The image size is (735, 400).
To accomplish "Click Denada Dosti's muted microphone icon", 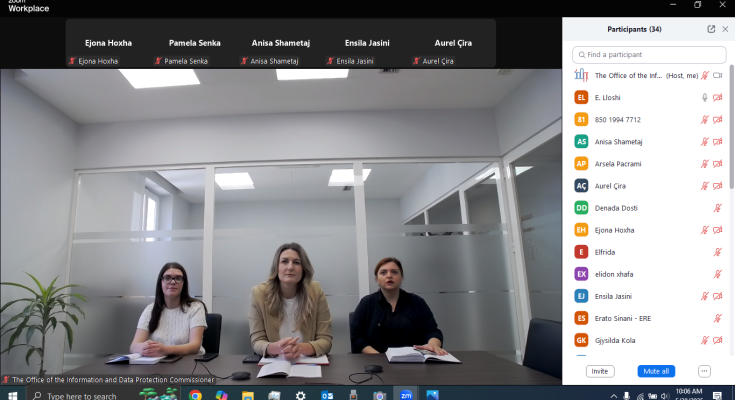I will coord(717,208).
